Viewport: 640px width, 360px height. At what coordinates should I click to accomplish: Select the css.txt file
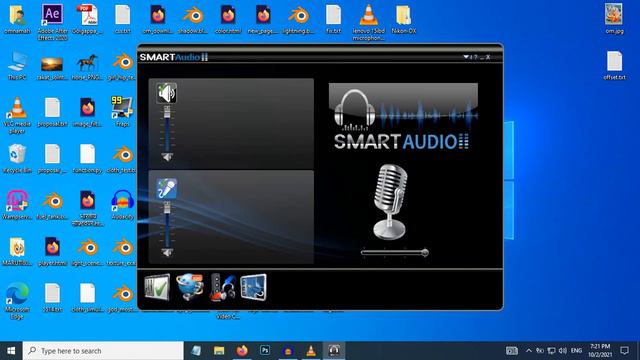pyautogui.click(x=122, y=19)
